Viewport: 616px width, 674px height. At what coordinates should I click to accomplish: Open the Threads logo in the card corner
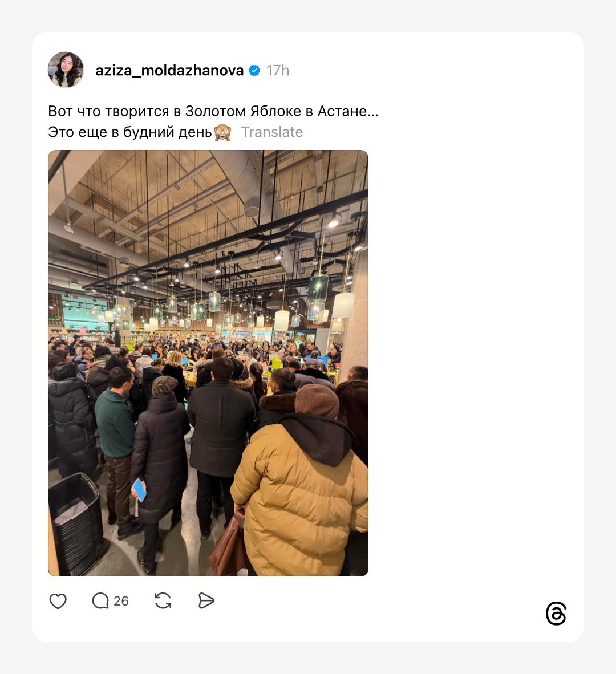point(556,614)
